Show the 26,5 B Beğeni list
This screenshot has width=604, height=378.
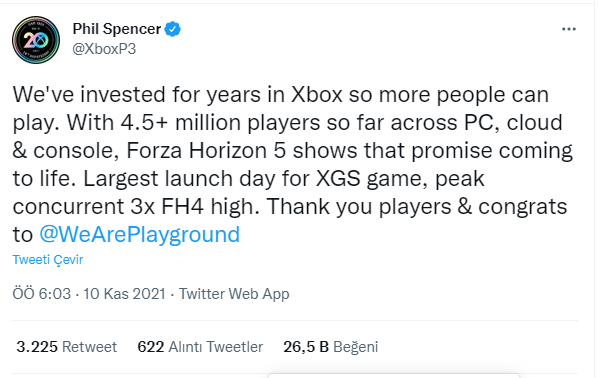pos(331,347)
